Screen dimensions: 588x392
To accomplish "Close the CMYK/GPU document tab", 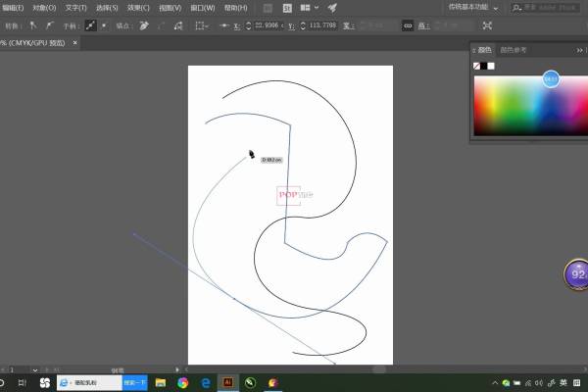I will click(75, 43).
